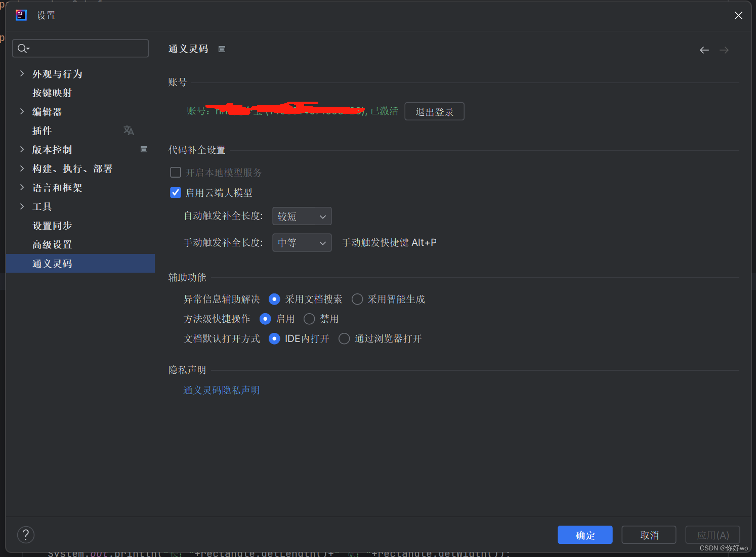Close the 设置 dialog
Screen dimensions: 756x557
(738, 16)
